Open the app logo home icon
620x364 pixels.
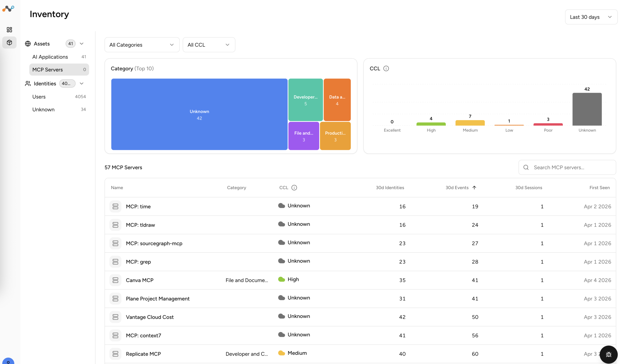8,9
